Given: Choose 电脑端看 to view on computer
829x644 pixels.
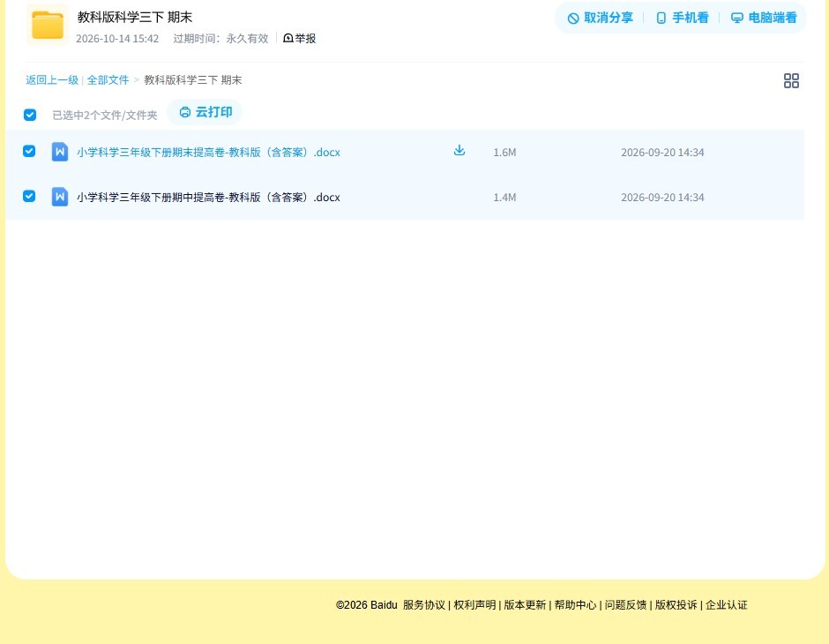Looking at the screenshot, I should click(x=764, y=18).
